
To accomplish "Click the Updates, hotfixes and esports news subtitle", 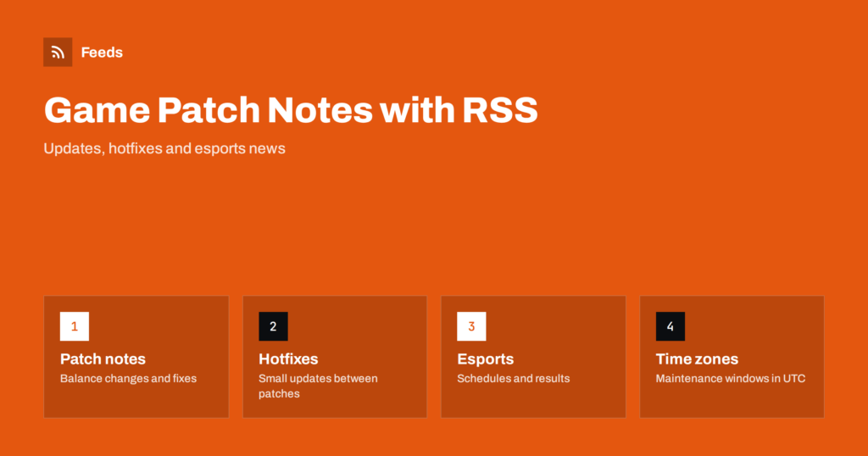I will 164,148.
